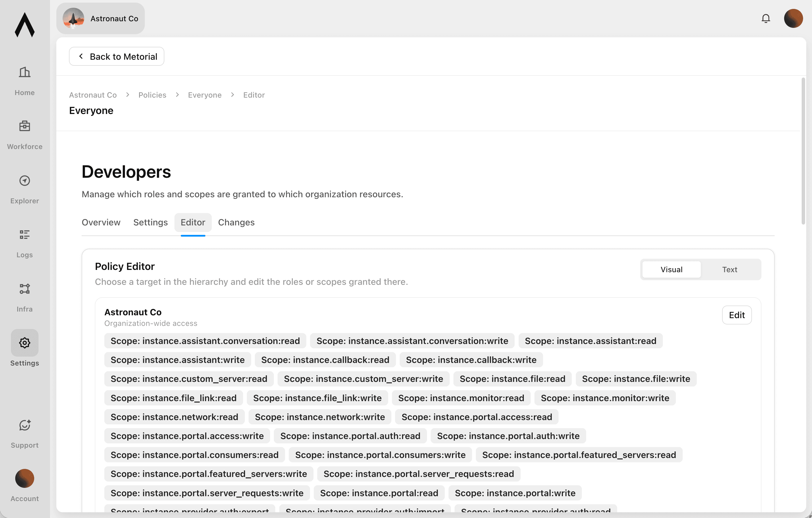The width and height of the screenshot is (812, 518).
Task: Switch policy editor to Visual mode
Action: tap(671, 269)
